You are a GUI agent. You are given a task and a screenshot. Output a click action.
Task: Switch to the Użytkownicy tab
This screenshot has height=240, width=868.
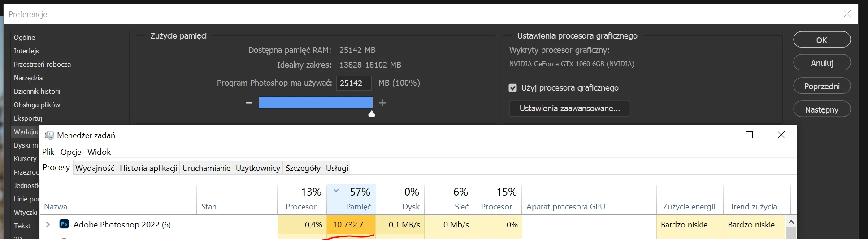click(258, 168)
